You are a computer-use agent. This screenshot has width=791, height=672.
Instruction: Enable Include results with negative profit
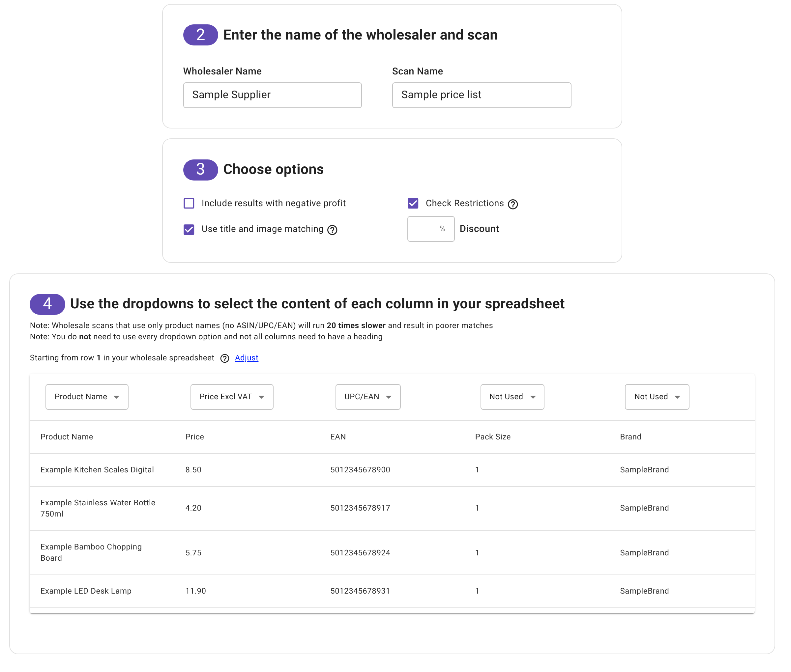pyautogui.click(x=189, y=203)
